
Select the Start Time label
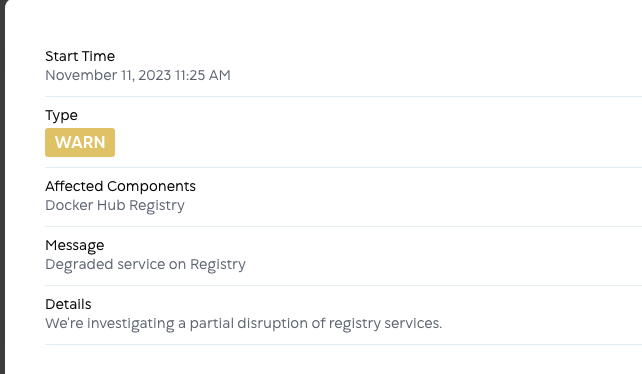(x=80, y=56)
